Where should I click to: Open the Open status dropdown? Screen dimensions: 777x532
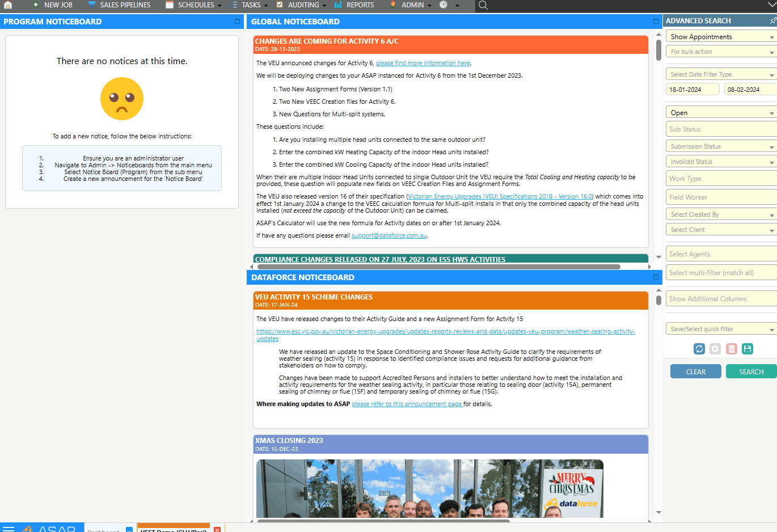[x=720, y=112]
